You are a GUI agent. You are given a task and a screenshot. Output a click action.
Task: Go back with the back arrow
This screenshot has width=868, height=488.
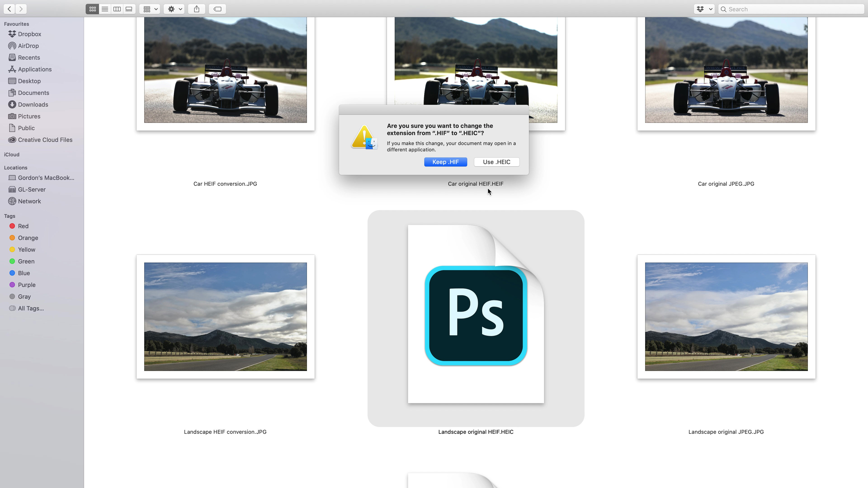9,9
